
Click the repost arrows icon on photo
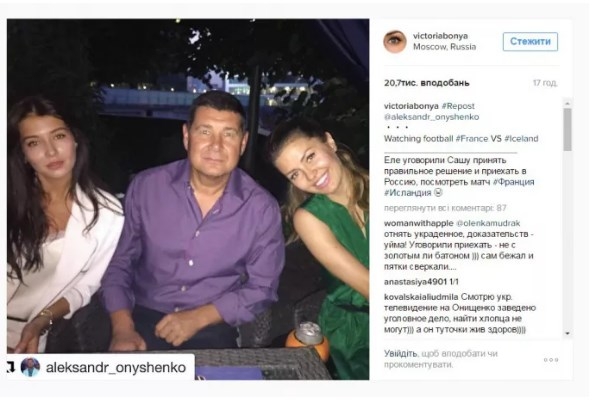[x=11, y=367]
